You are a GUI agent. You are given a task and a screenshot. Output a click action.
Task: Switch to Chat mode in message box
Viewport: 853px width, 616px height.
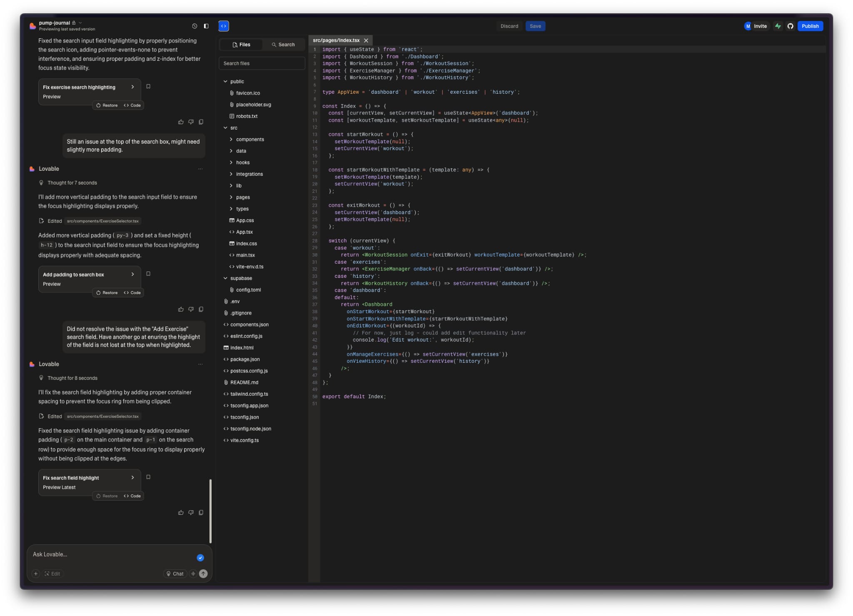(x=175, y=574)
